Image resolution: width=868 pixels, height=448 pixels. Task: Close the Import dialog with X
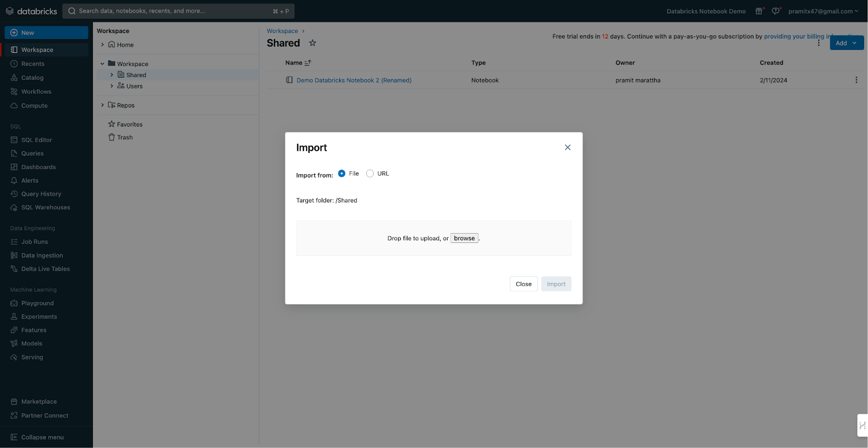pos(567,148)
